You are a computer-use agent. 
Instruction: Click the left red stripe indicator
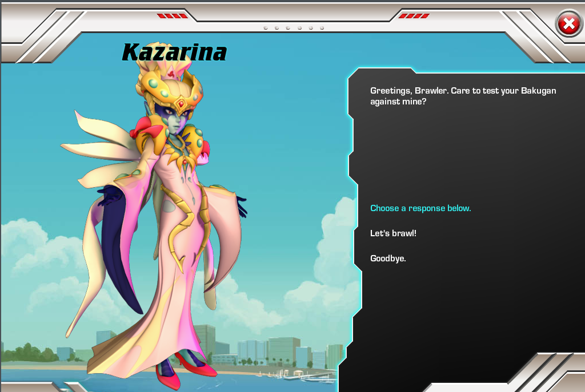point(171,16)
